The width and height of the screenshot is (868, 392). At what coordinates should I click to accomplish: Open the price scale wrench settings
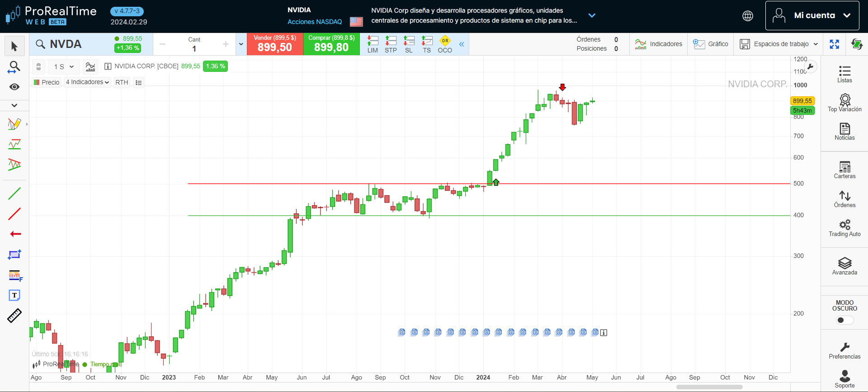[811, 67]
